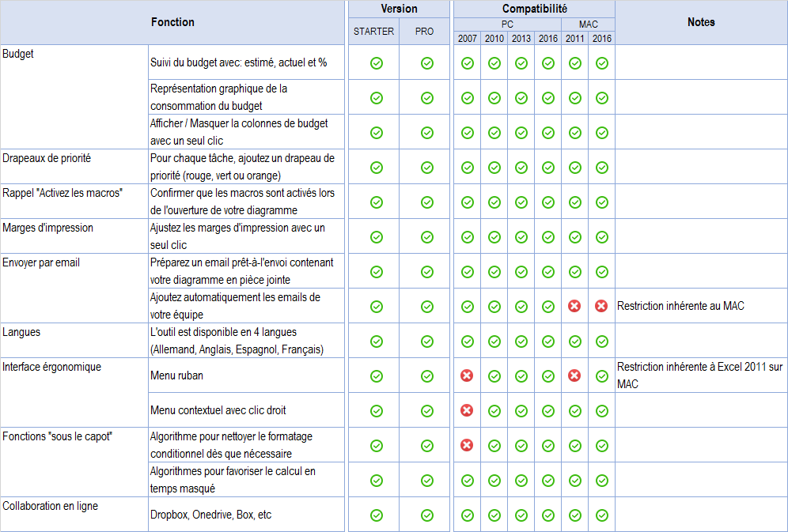Select the Version header cell
The width and height of the screenshot is (788, 532).
click(x=400, y=9)
